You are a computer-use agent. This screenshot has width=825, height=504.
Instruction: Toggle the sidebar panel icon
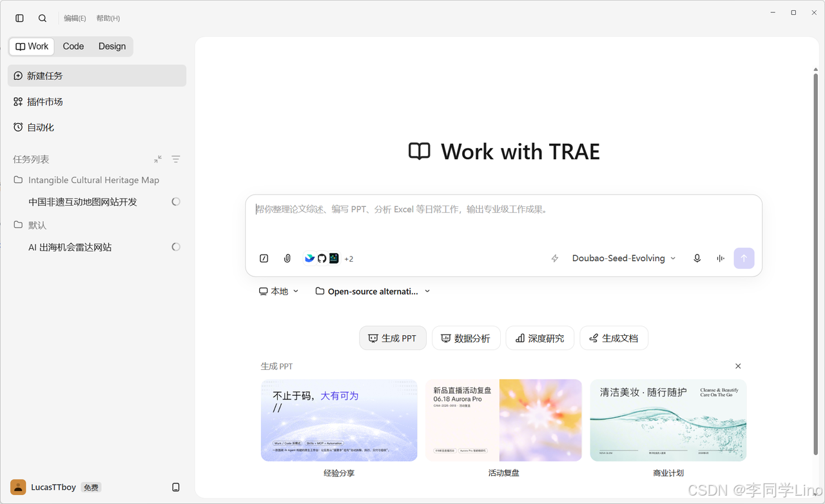pos(19,18)
